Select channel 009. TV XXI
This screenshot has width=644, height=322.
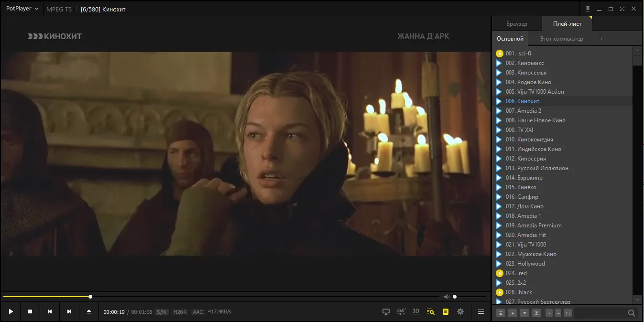point(562,130)
